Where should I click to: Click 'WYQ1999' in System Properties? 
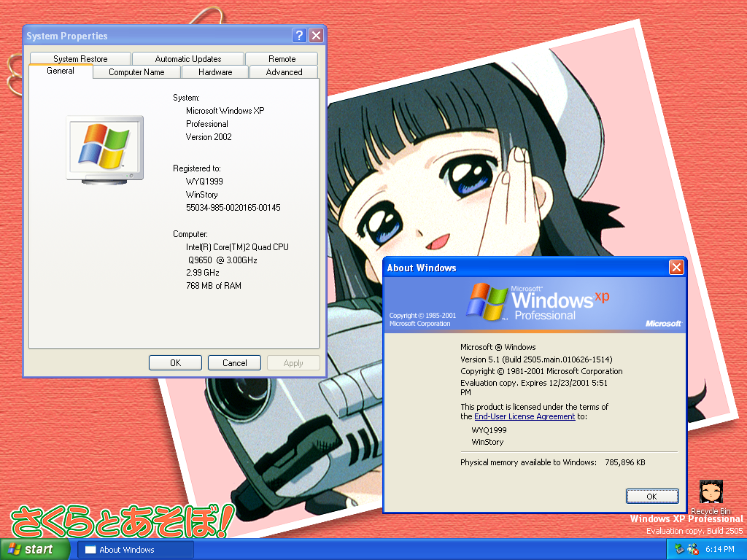(204, 181)
